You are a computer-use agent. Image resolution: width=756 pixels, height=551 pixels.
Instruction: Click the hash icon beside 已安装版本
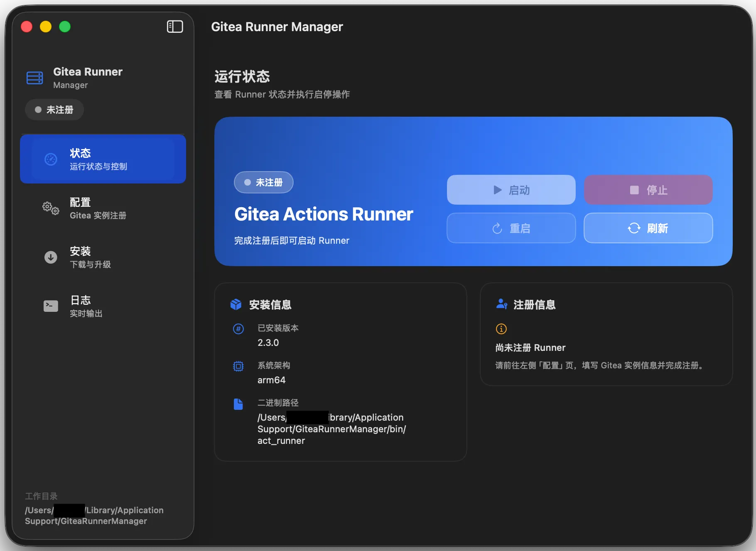[x=238, y=329]
